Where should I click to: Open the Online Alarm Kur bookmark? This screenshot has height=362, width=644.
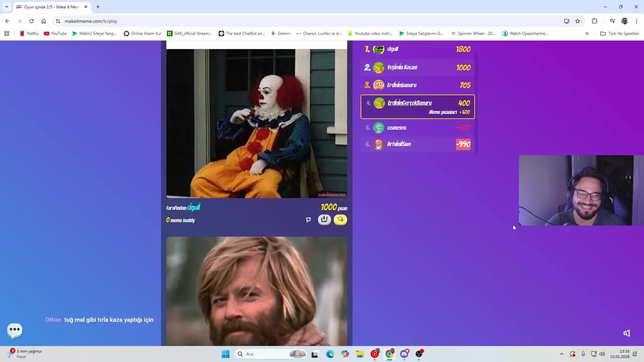(142, 34)
